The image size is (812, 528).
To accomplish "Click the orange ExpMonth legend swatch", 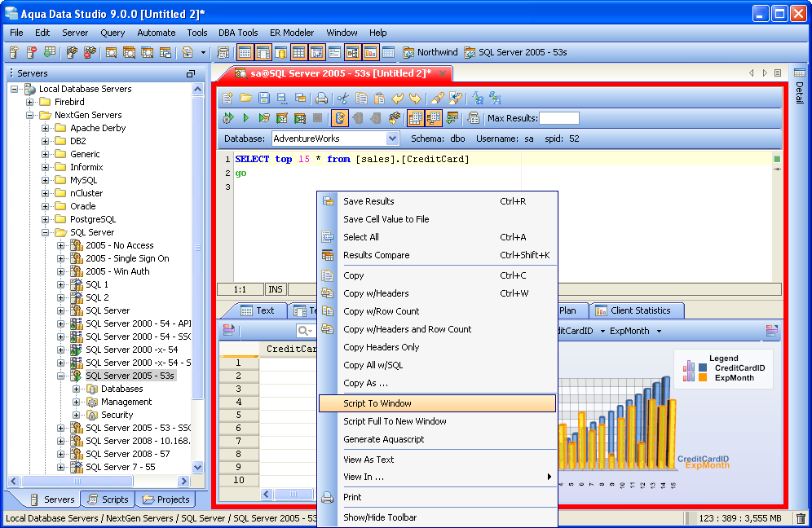I will [703, 377].
